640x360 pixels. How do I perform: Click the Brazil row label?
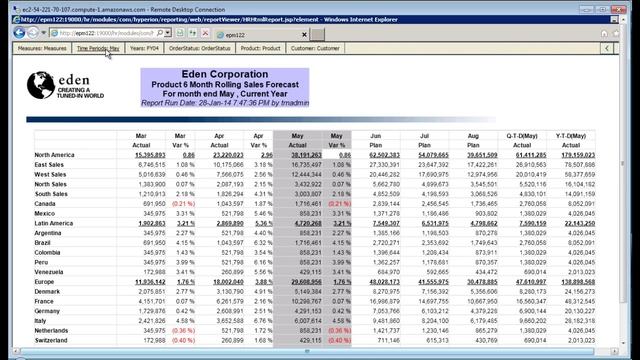coord(42,243)
